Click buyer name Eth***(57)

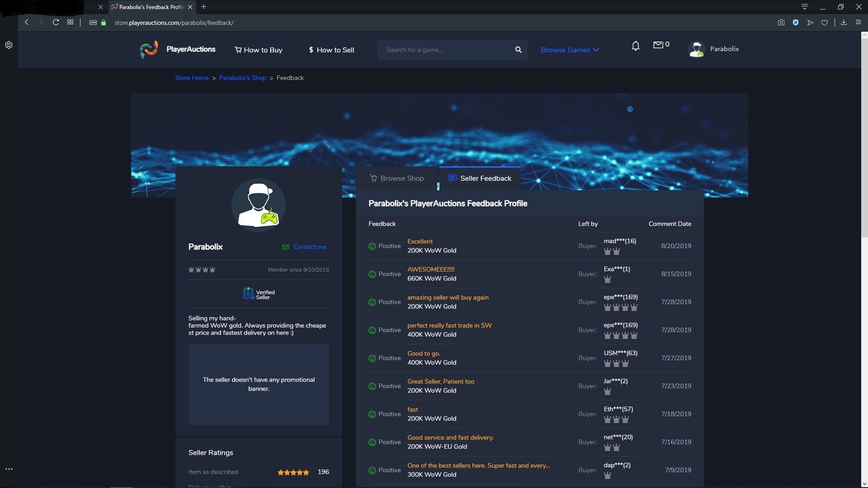618,409
